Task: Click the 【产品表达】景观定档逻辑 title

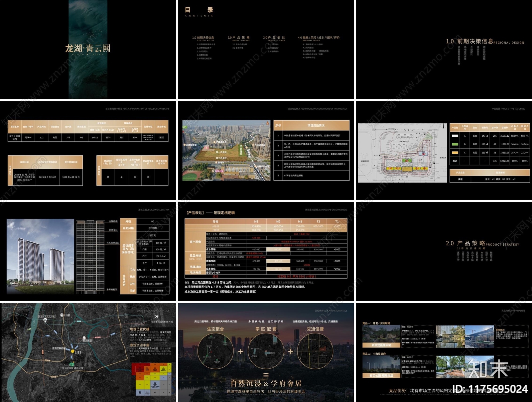Action: [x=210, y=212]
